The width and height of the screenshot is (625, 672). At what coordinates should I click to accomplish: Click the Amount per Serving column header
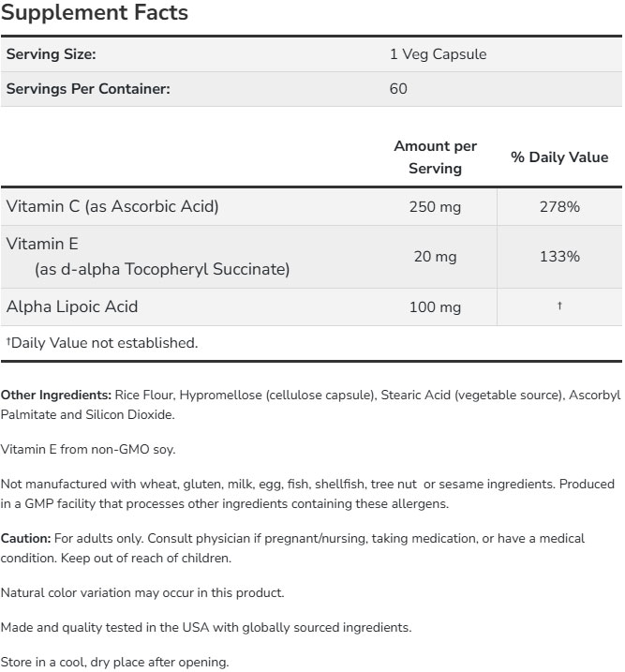[435, 157]
